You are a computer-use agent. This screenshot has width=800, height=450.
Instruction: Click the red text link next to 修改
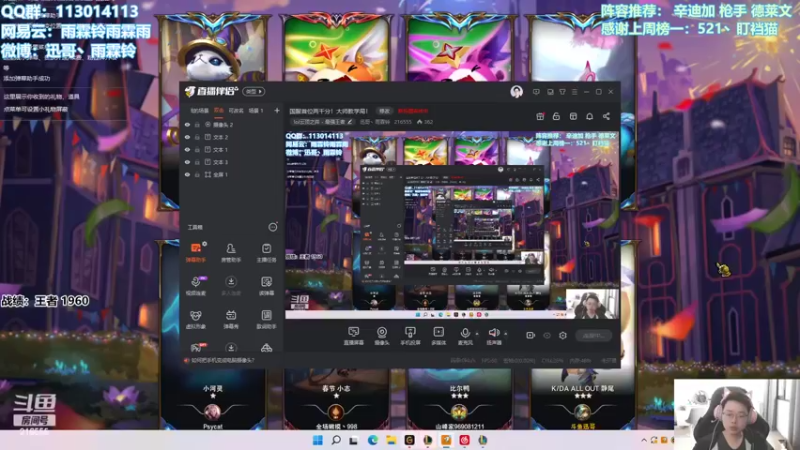coord(413,111)
